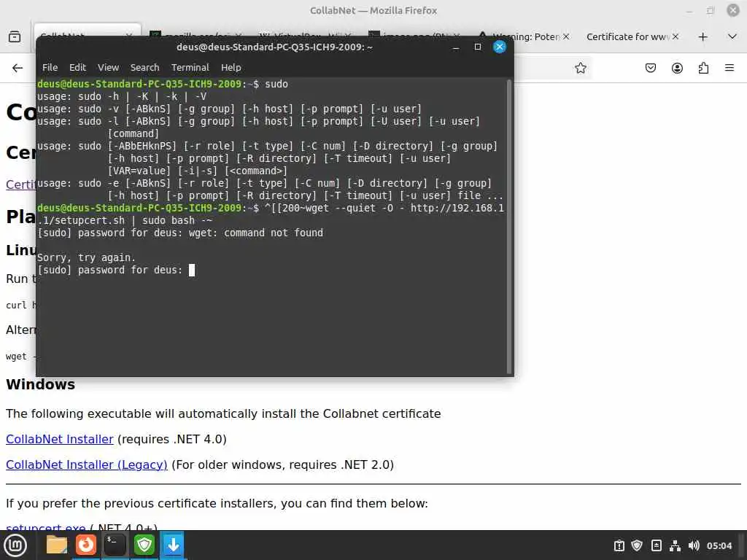Switch to the Warning: Poten tab
This screenshot has width=747, height=560.
[527, 36]
